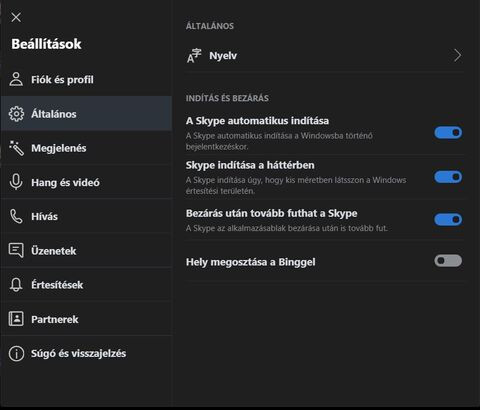This screenshot has width=480, height=410.
Task: Disable A Skype automatikus indítása switch
Action: coord(448,133)
